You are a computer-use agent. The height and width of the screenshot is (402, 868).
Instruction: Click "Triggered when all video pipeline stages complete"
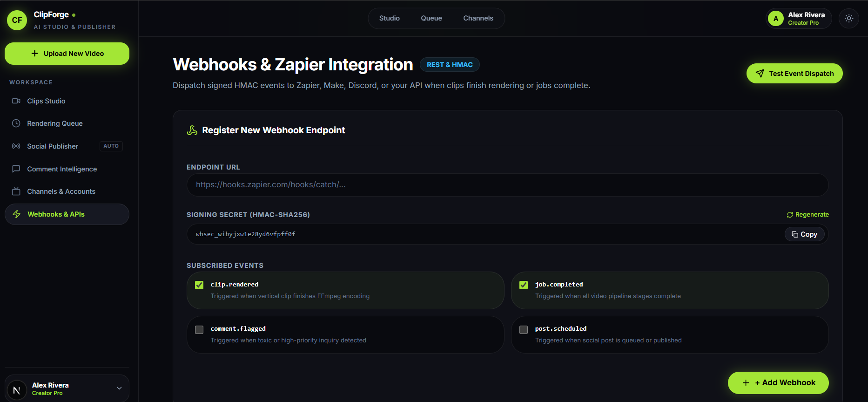tap(608, 296)
